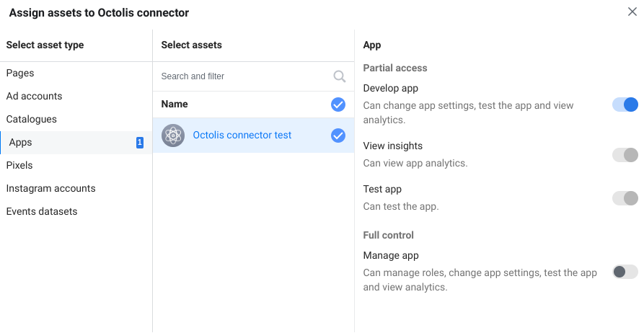This screenshot has width=644, height=333.
Task: Select the Pixels asset type
Action: 76,166
